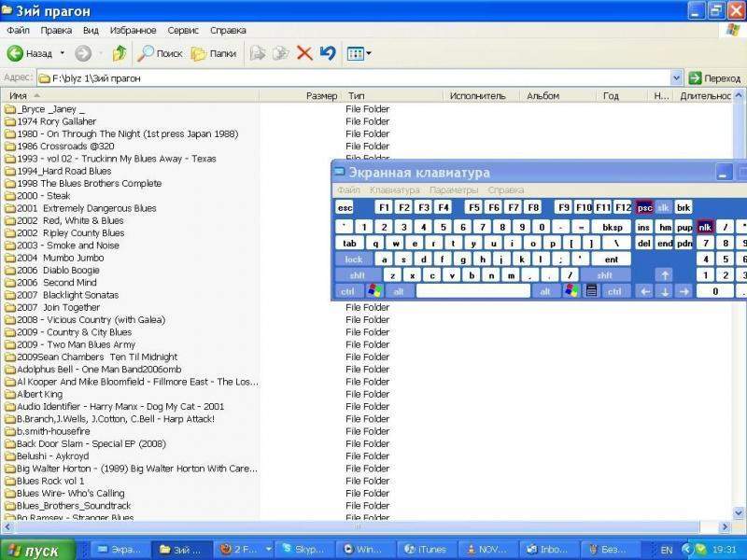747x560 pixels.
Task: Go up one folder level icon
Action: (x=120, y=53)
